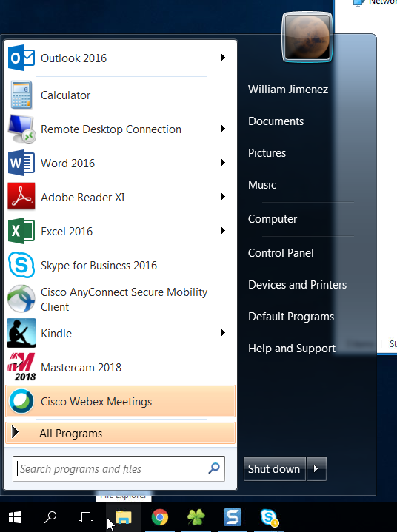Open Task View on the taskbar
This screenshot has width=397, height=532.
point(86,517)
